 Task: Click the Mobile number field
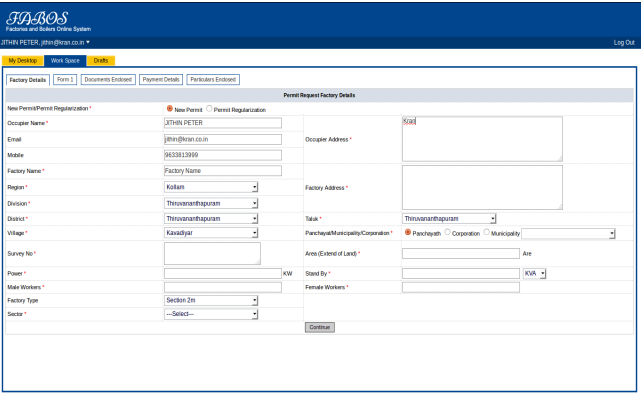(x=223, y=155)
